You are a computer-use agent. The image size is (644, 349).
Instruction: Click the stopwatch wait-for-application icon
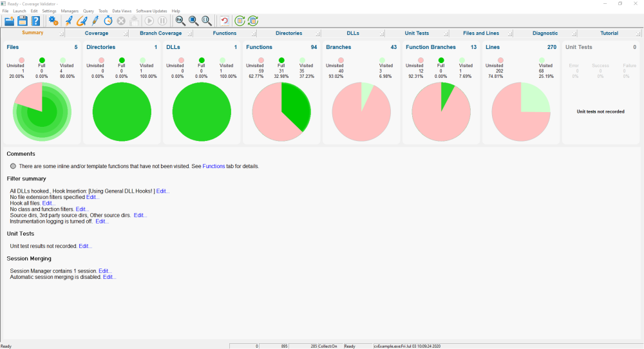[108, 21]
